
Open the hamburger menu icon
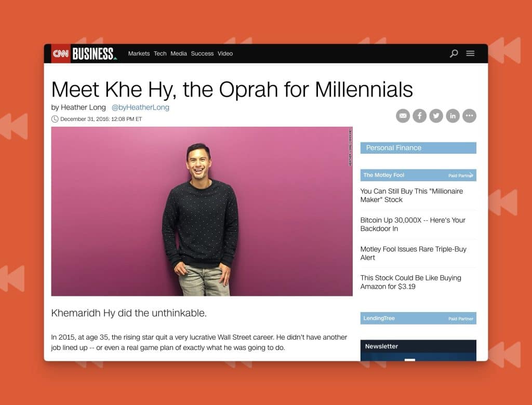click(470, 53)
